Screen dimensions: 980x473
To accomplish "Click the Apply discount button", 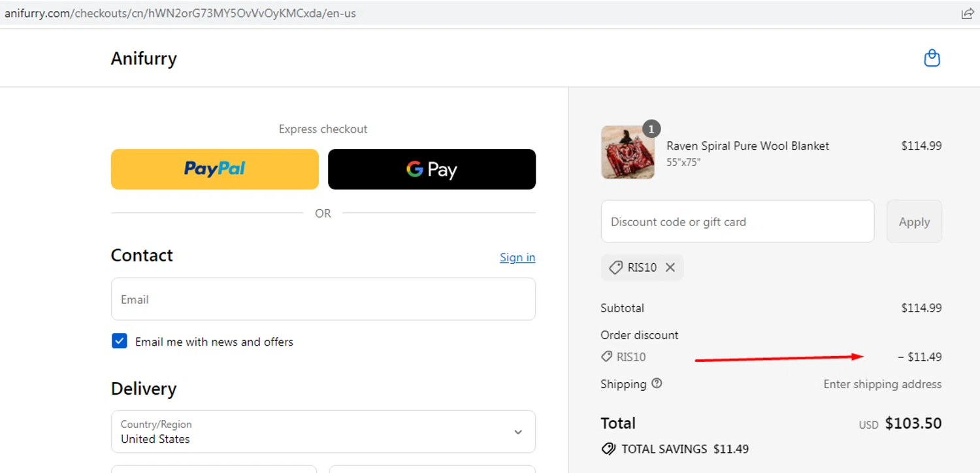I will 914,221.
